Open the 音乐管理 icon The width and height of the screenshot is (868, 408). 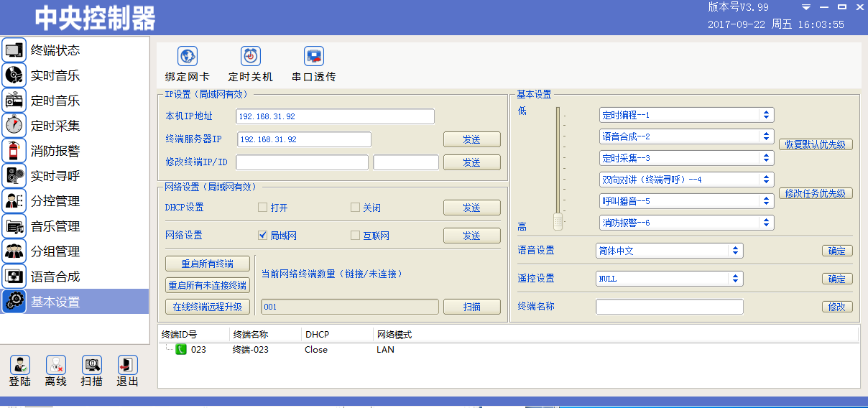[14, 226]
